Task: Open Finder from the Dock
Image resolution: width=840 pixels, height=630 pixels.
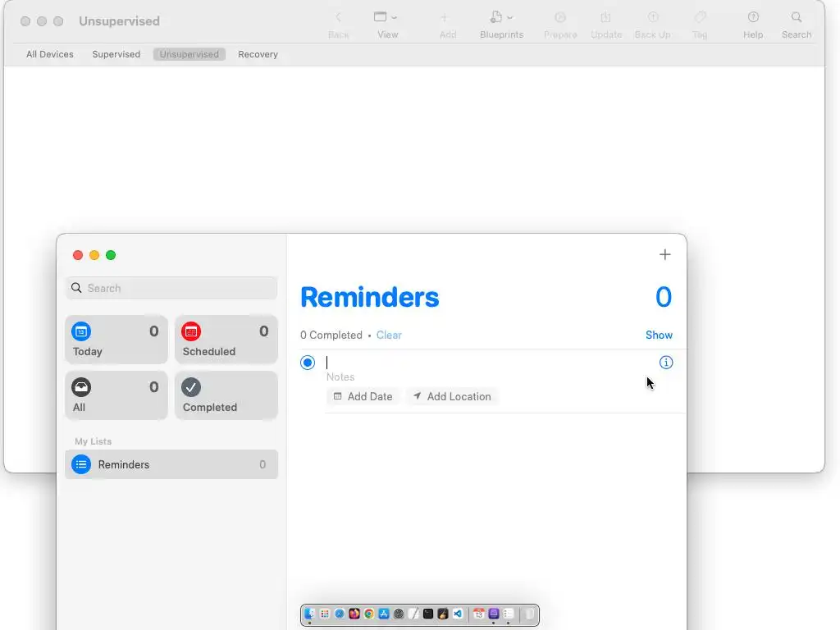Action: [309, 614]
